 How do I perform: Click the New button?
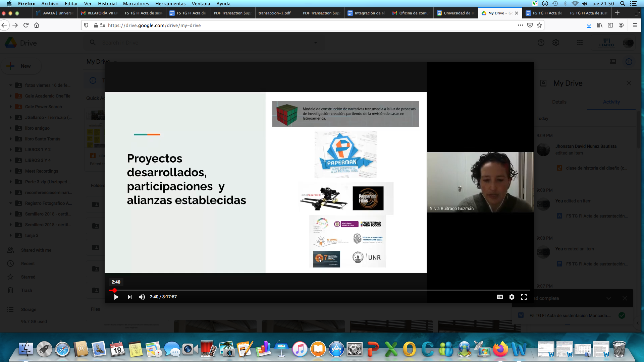click(x=21, y=66)
